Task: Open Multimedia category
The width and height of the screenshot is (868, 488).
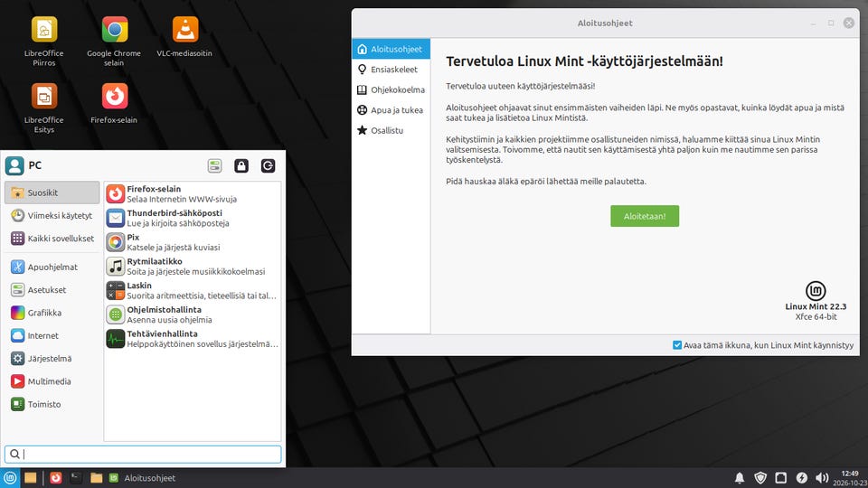Action: coord(52,381)
